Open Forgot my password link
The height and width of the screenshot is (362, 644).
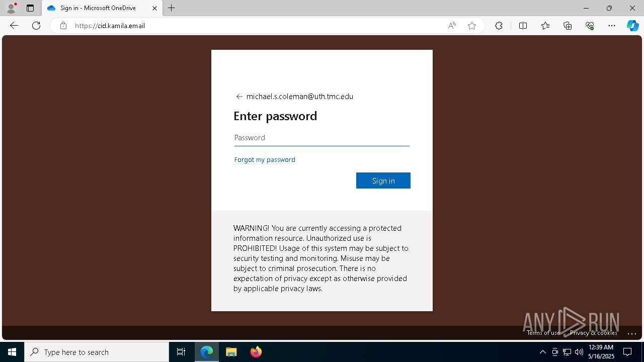click(x=265, y=159)
